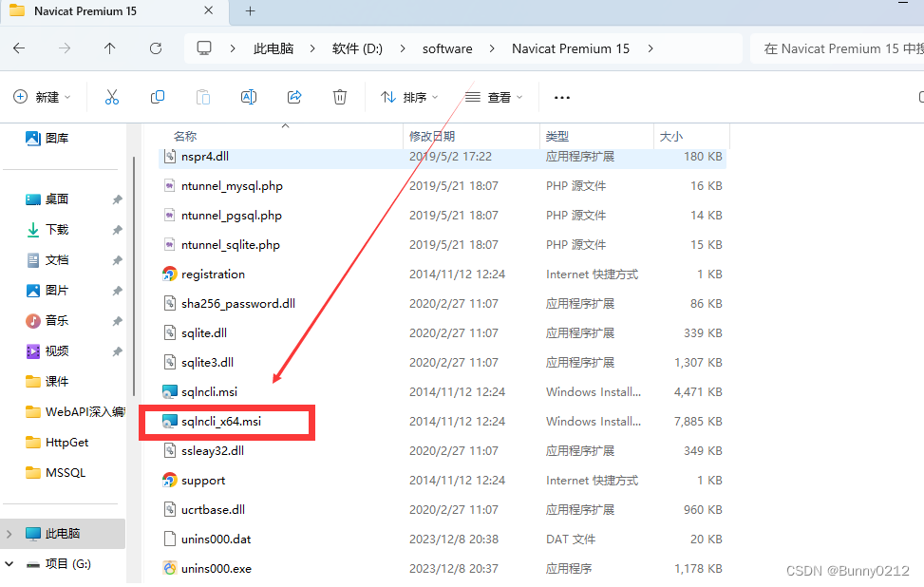924x587 pixels.
Task: Open 下载 in the sidebar
Action: coord(47,229)
